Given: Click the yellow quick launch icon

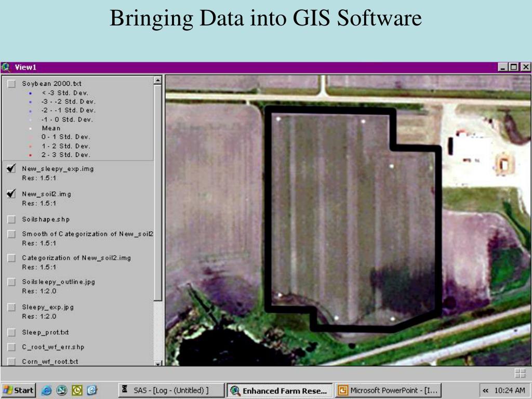Looking at the screenshot, I should tap(77, 391).
